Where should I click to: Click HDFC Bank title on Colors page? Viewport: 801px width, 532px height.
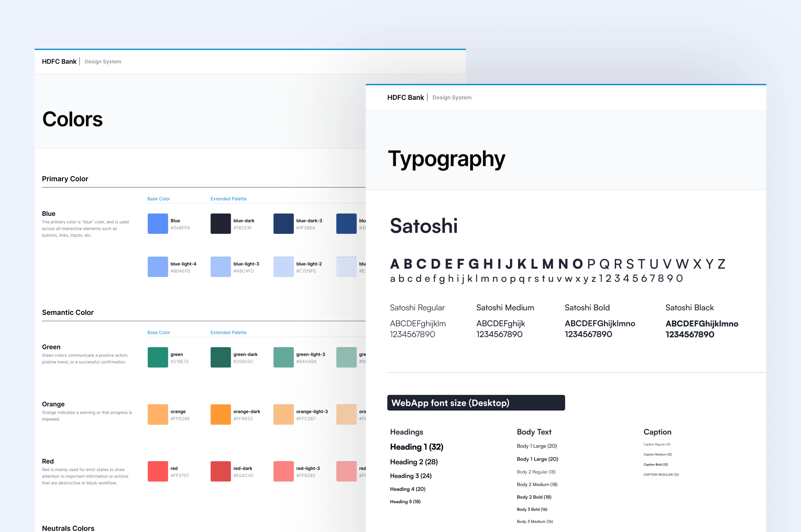tap(59, 61)
